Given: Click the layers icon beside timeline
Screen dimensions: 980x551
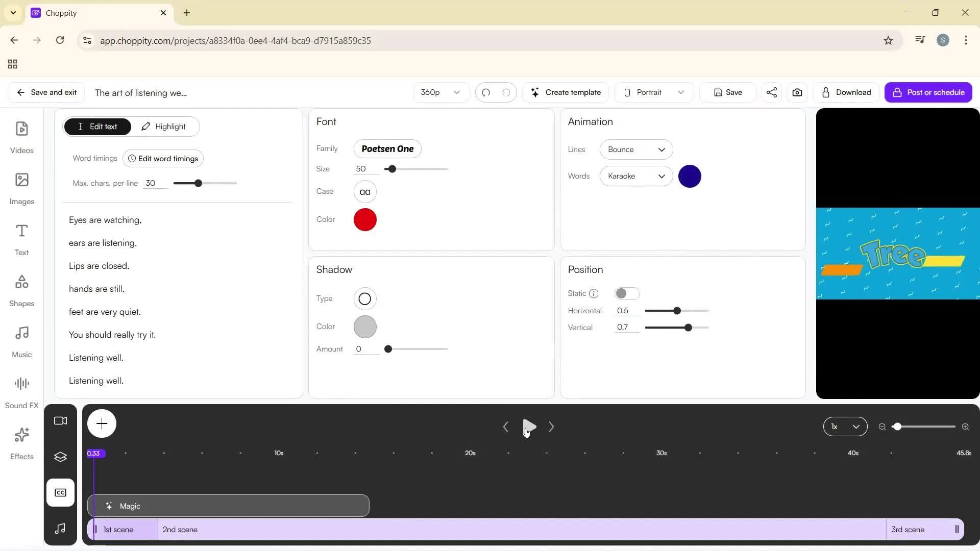Looking at the screenshot, I should tap(60, 457).
